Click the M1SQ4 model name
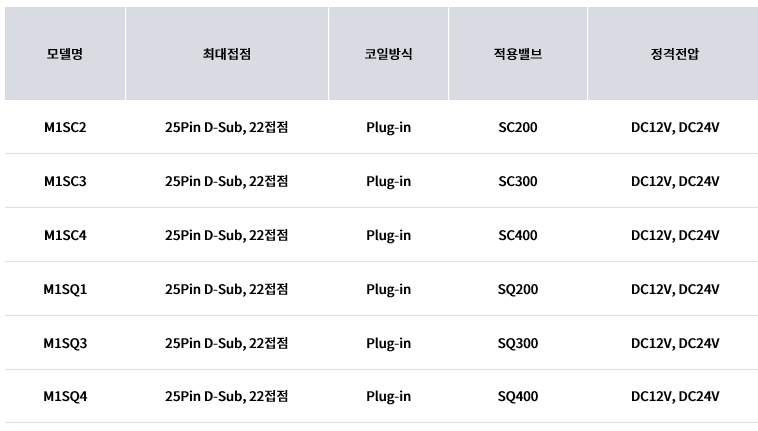Screen dimensions: 758x431 (x=65, y=396)
